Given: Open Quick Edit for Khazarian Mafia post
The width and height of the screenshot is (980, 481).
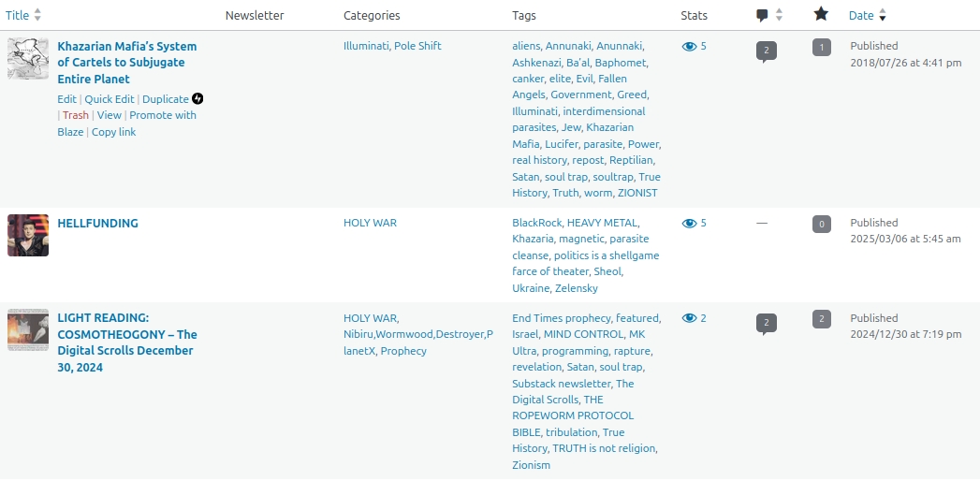Looking at the screenshot, I should tap(110, 99).
